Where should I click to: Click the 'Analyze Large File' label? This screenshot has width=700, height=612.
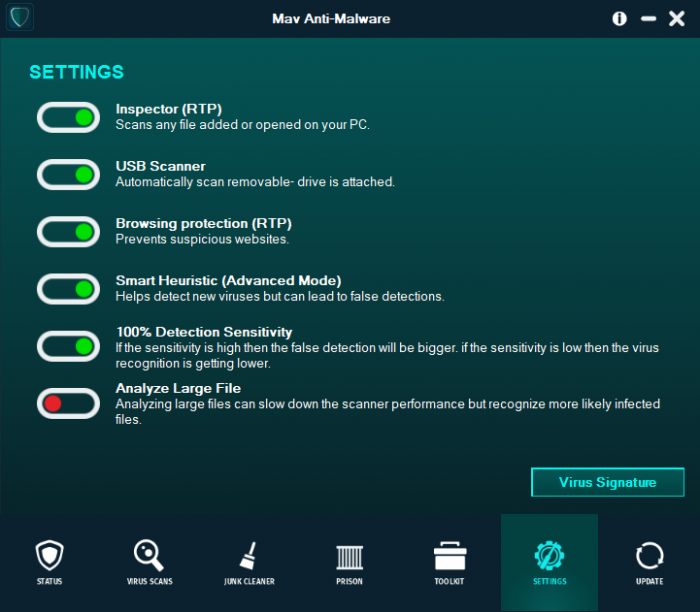[x=178, y=388]
